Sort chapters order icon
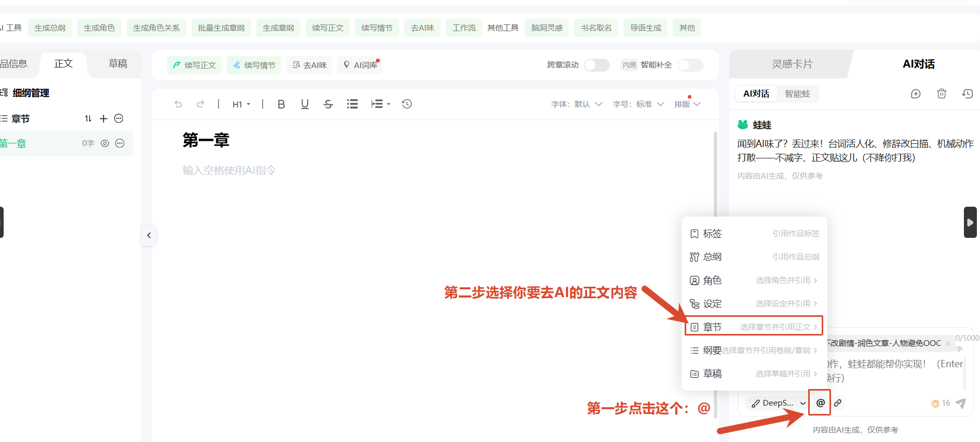This screenshot has height=442, width=980. pos(88,118)
